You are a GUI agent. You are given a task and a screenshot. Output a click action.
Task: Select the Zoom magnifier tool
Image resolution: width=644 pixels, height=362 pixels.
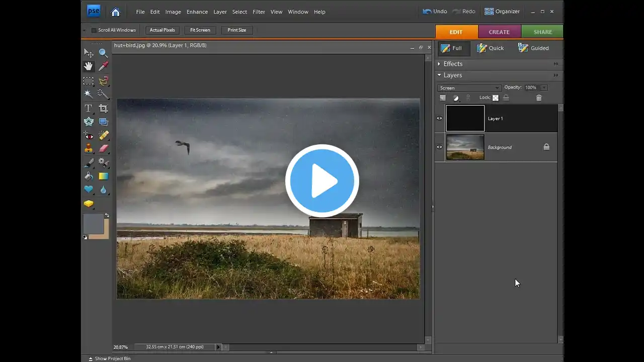point(103,53)
